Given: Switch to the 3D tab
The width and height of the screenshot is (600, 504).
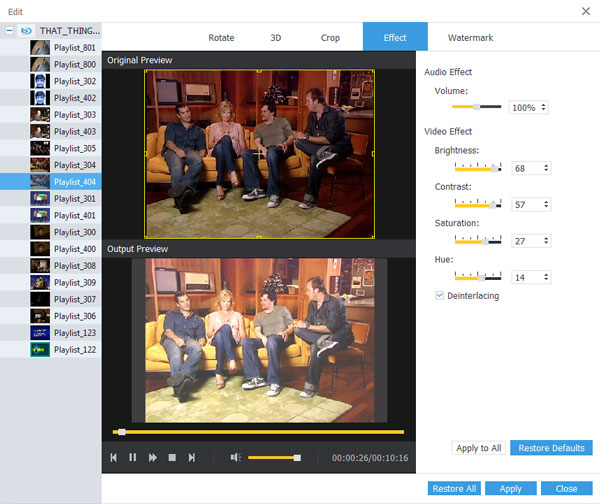Looking at the screenshot, I should (x=276, y=38).
